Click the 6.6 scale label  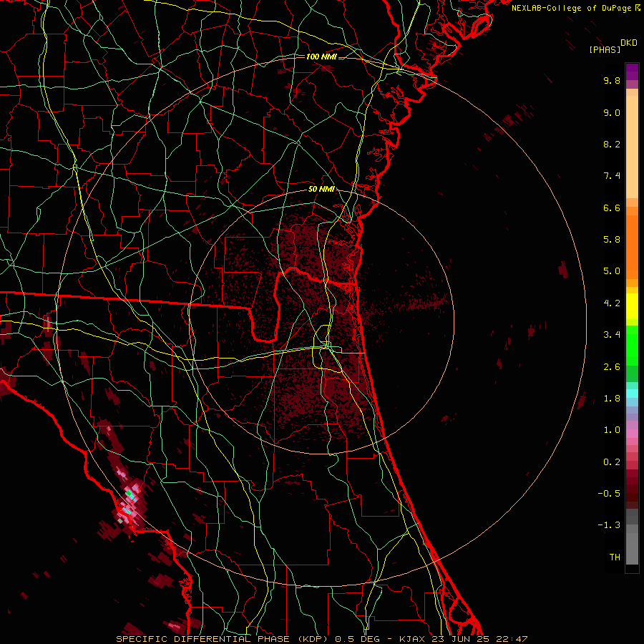612,208
